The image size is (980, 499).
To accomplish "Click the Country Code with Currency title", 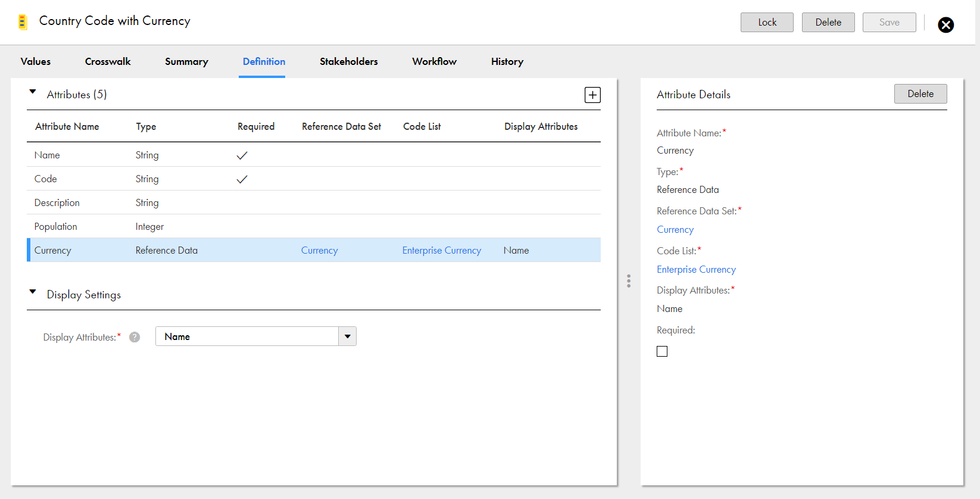I will point(114,21).
